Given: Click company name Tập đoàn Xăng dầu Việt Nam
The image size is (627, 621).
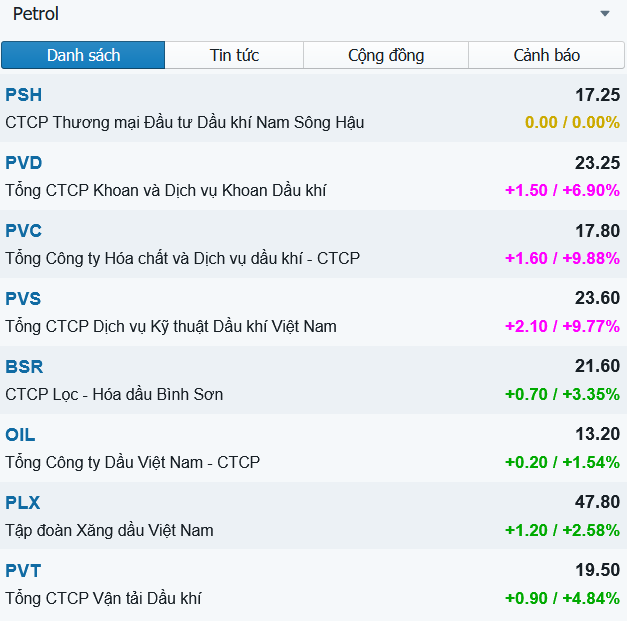Looking at the screenshot, I should [x=109, y=530].
